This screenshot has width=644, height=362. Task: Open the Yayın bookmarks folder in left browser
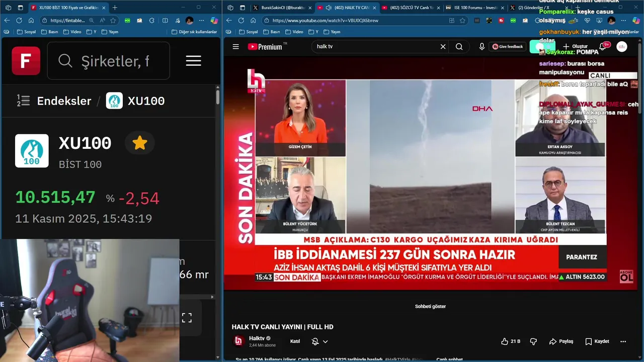coord(110,32)
